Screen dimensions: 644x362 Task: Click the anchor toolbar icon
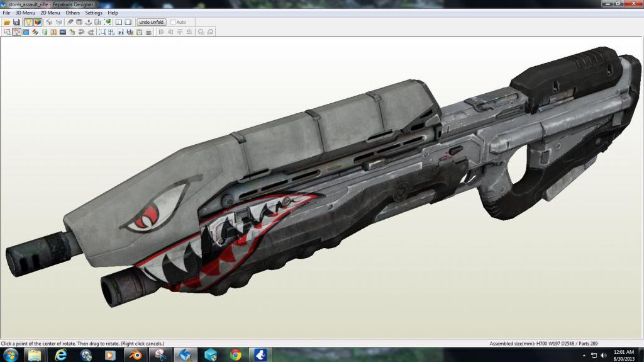coord(88,22)
